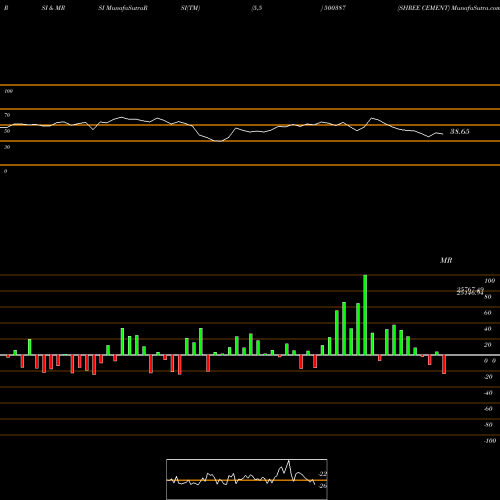
Task: Click the 60 label on the MR axis
Action: click(487, 313)
